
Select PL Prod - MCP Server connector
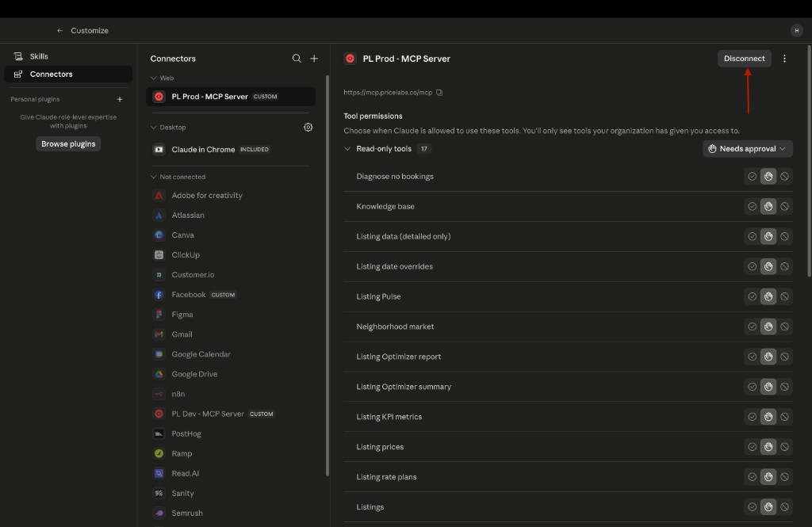(231, 97)
